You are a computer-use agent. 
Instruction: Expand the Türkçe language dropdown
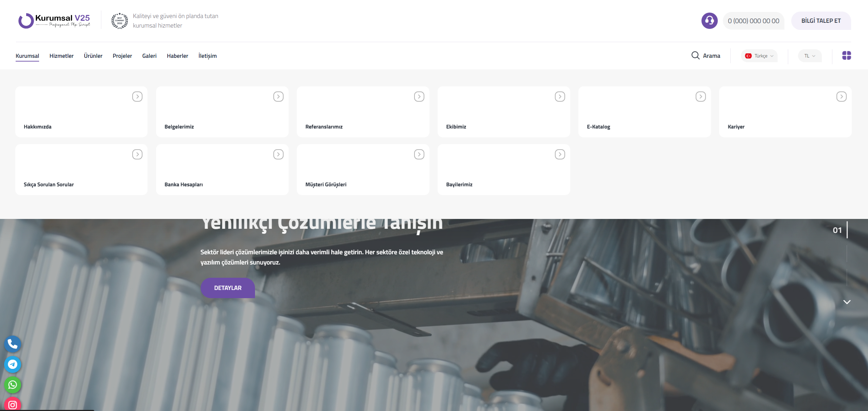coord(759,56)
